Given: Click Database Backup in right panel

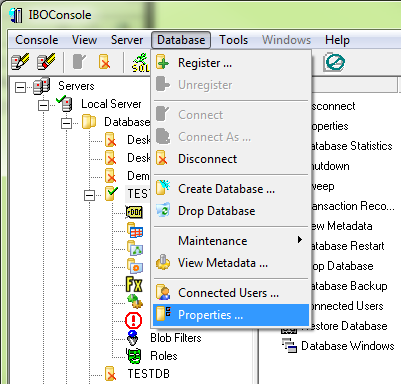Looking at the screenshot, I should pos(349,286).
